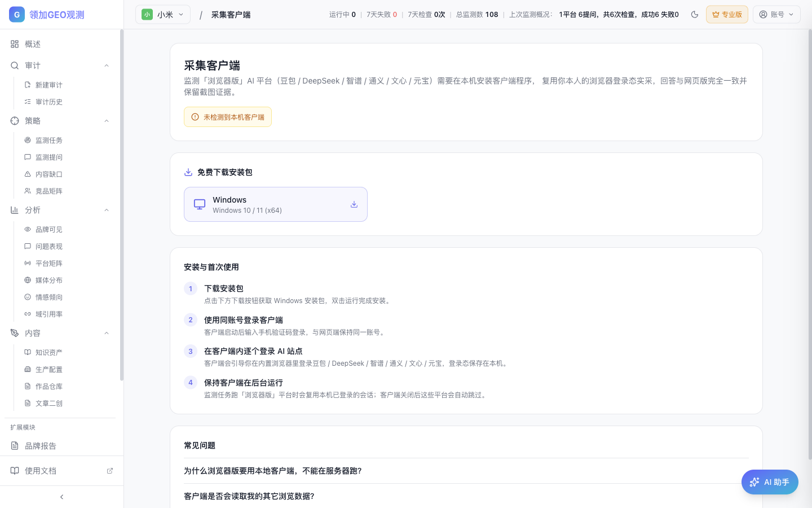This screenshot has width=812, height=508.
Task: Click the 总监测数 108 statistic
Action: coord(477,15)
